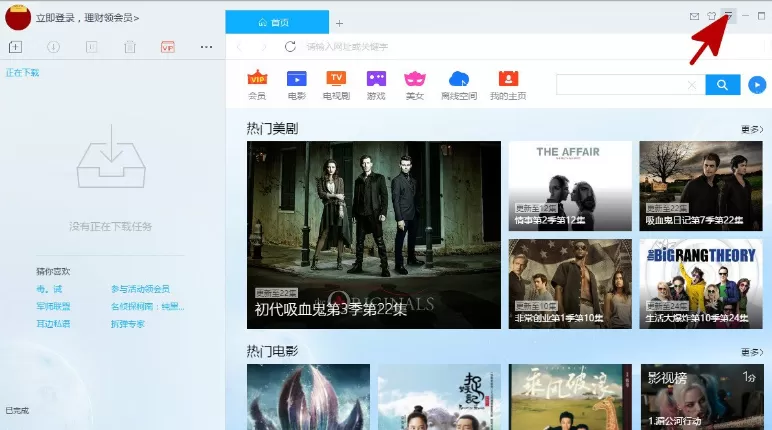The image size is (772, 430).
Task: Open the 我的主页 shortcut
Action: pos(508,85)
